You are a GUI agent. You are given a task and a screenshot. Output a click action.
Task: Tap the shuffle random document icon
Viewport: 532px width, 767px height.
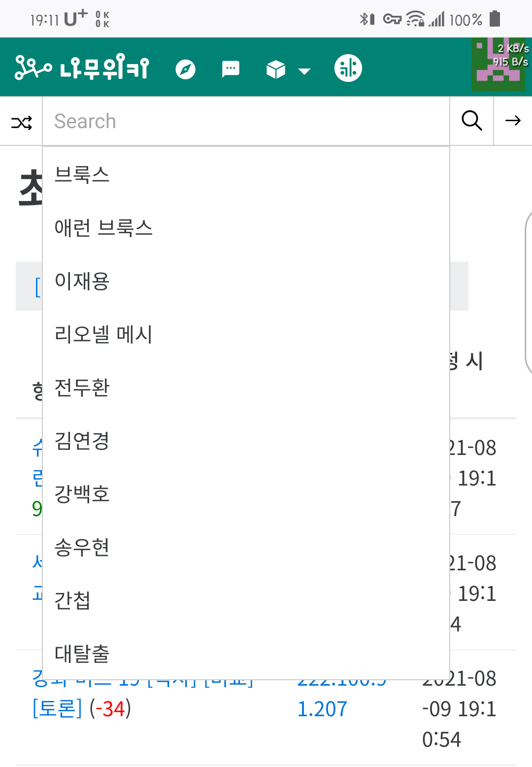pyautogui.click(x=22, y=122)
